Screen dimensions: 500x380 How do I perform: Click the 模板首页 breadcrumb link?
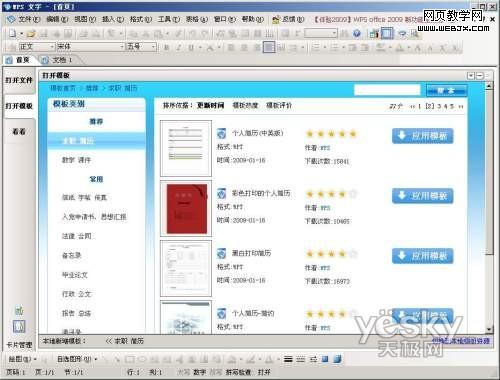[x=63, y=88]
